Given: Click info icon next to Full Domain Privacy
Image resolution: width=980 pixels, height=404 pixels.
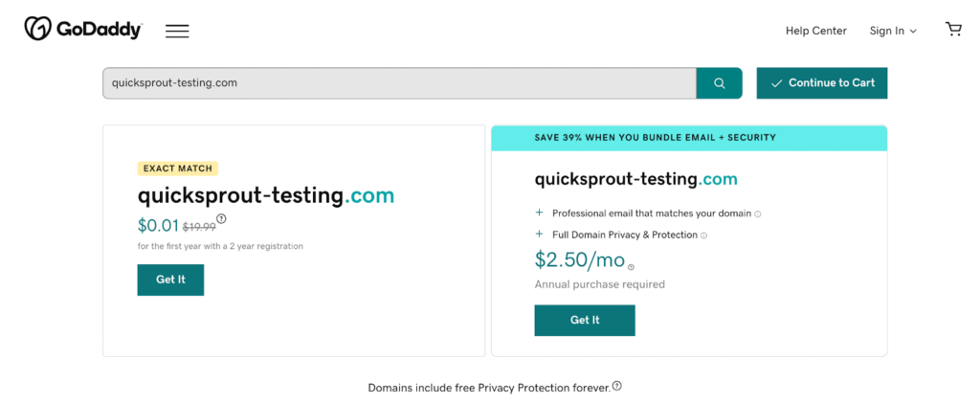Looking at the screenshot, I should 703,236.
